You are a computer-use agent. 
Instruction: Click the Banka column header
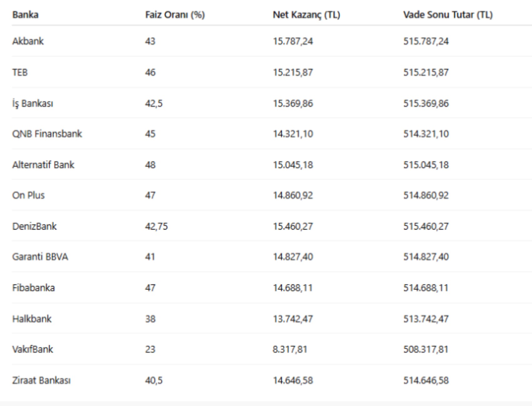click(25, 15)
